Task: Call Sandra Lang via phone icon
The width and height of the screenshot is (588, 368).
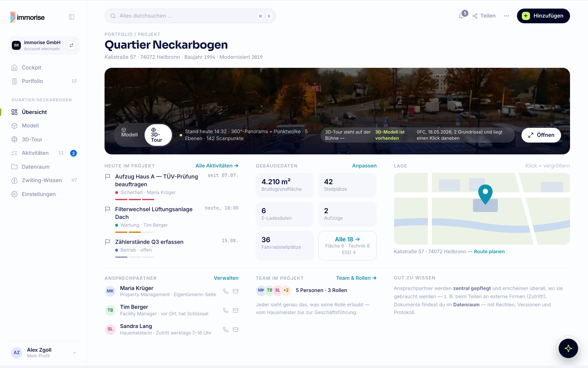Action: tap(226, 329)
